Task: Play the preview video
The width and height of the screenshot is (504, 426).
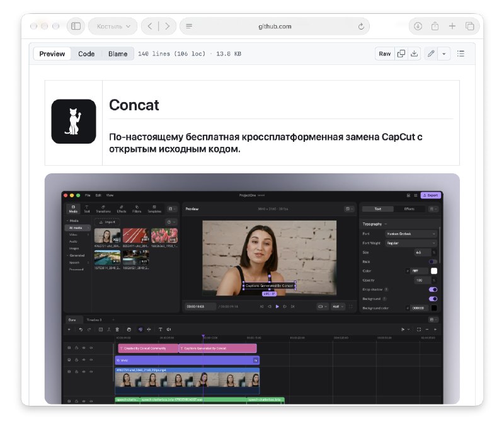Action: coord(277,307)
